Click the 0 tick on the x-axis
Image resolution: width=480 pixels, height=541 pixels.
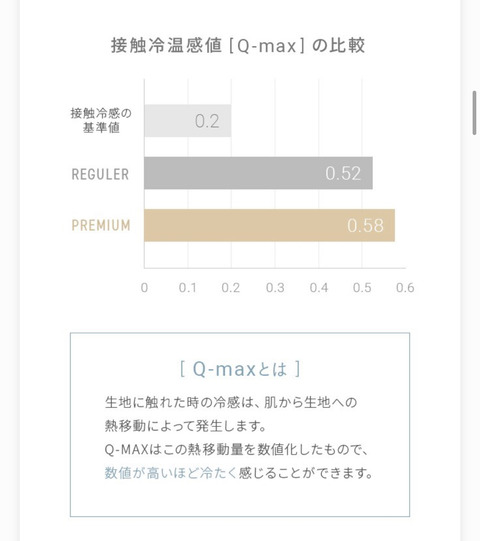tap(144, 288)
